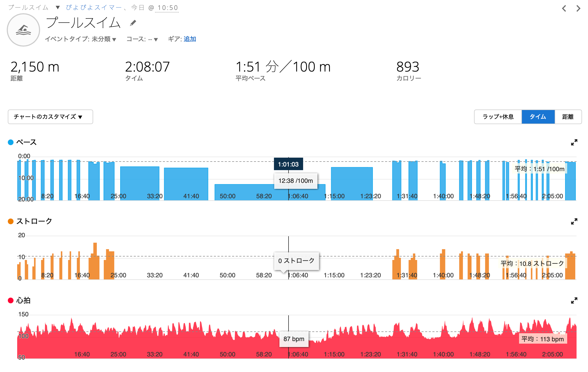
Task: Click the blue ペース legend dot
Action: point(11,142)
